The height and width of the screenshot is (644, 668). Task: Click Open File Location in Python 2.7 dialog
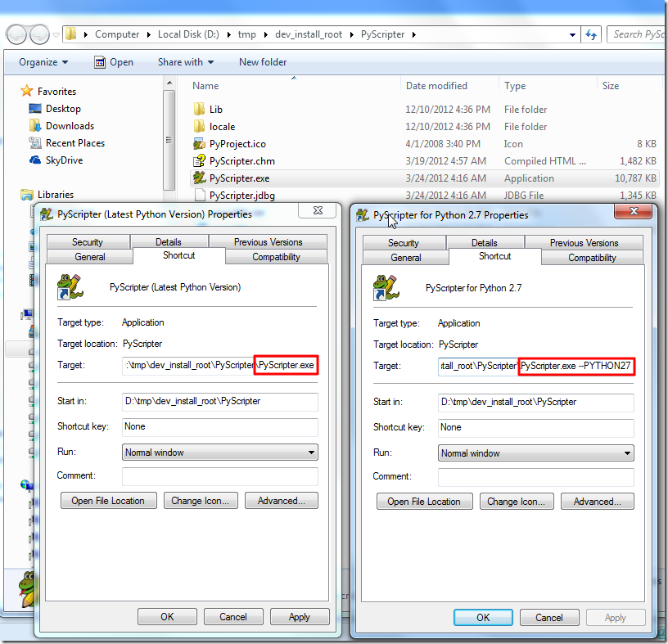coord(424,502)
